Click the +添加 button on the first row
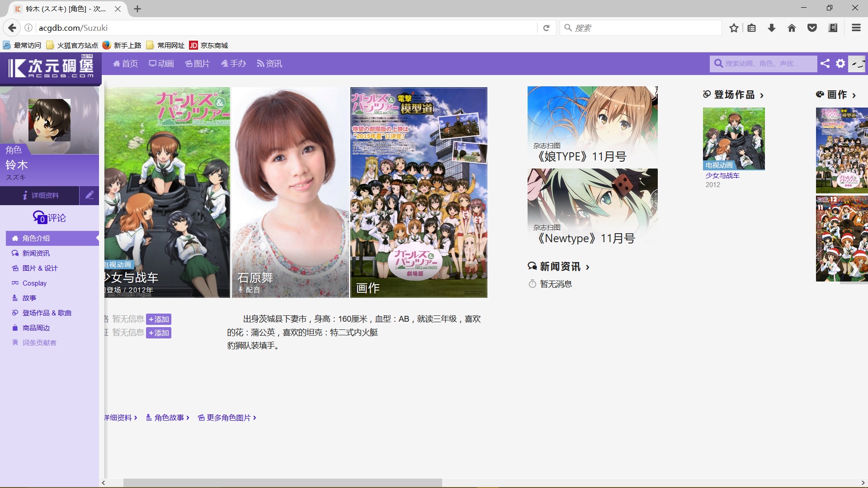 click(x=159, y=319)
